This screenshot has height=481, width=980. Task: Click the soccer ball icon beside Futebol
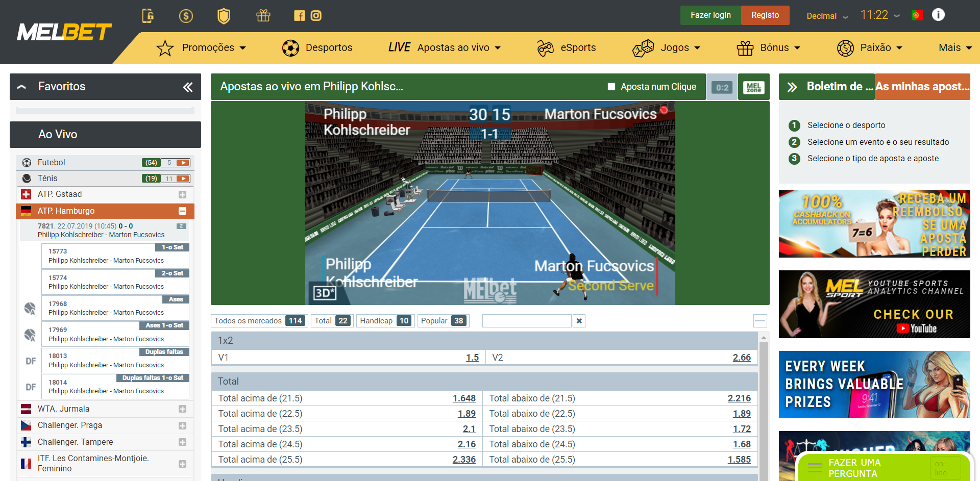coord(27,163)
